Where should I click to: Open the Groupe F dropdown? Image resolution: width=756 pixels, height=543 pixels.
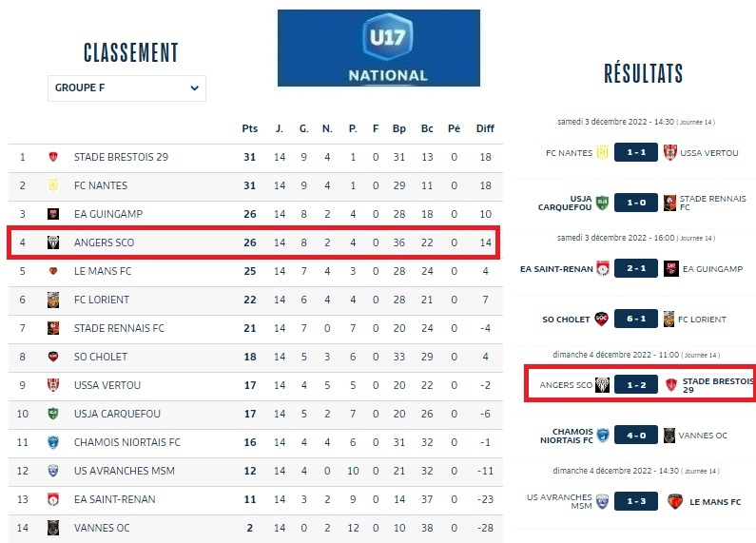coord(126,87)
